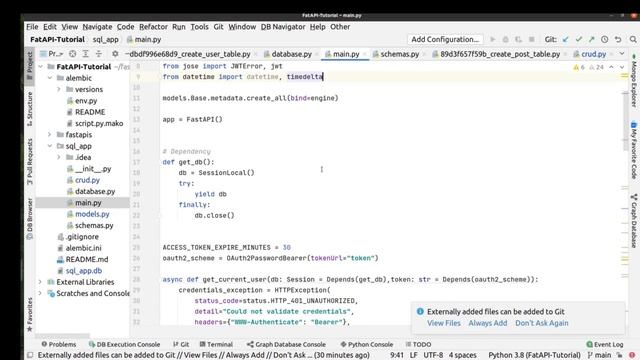Open the TODO tool window

418,344
